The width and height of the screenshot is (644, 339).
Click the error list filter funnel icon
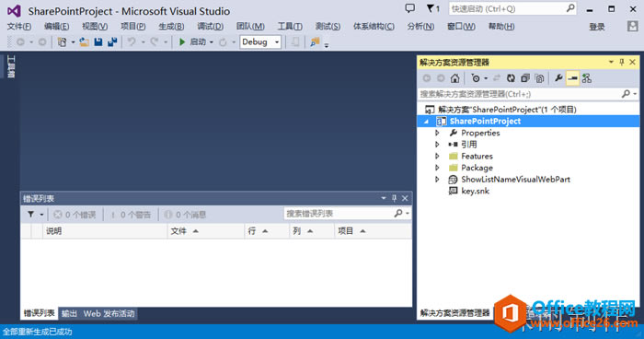coord(30,214)
